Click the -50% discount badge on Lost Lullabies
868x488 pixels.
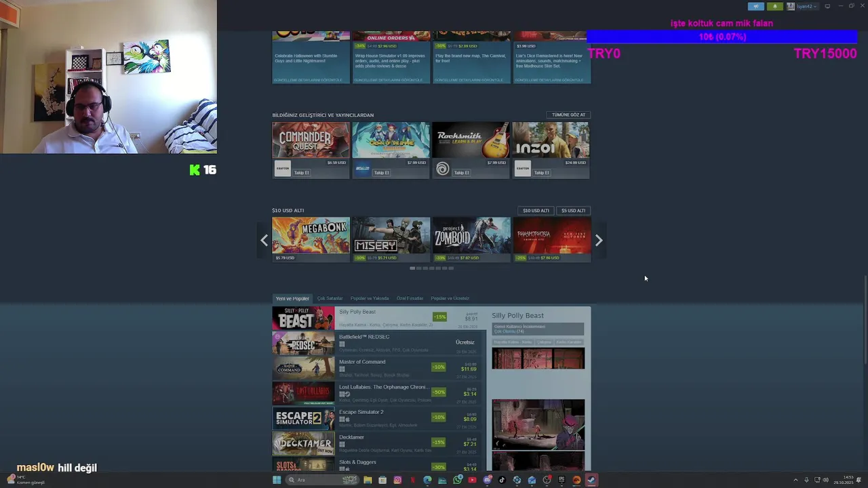pos(439,392)
